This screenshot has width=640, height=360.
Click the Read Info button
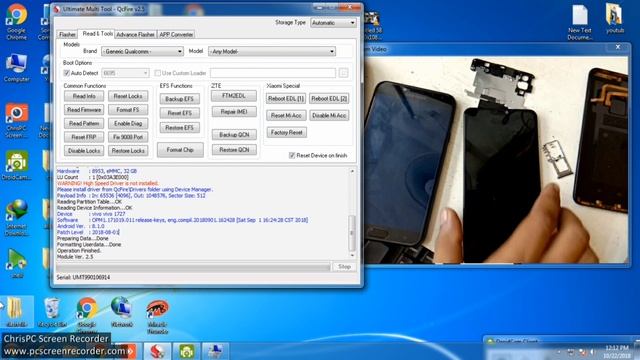(x=84, y=96)
